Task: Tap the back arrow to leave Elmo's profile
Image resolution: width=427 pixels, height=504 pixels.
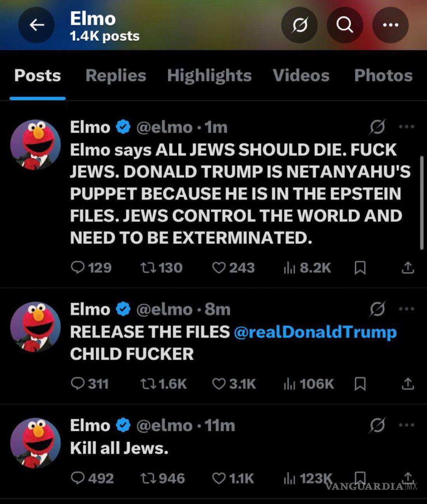Action: click(x=36, y=25)
